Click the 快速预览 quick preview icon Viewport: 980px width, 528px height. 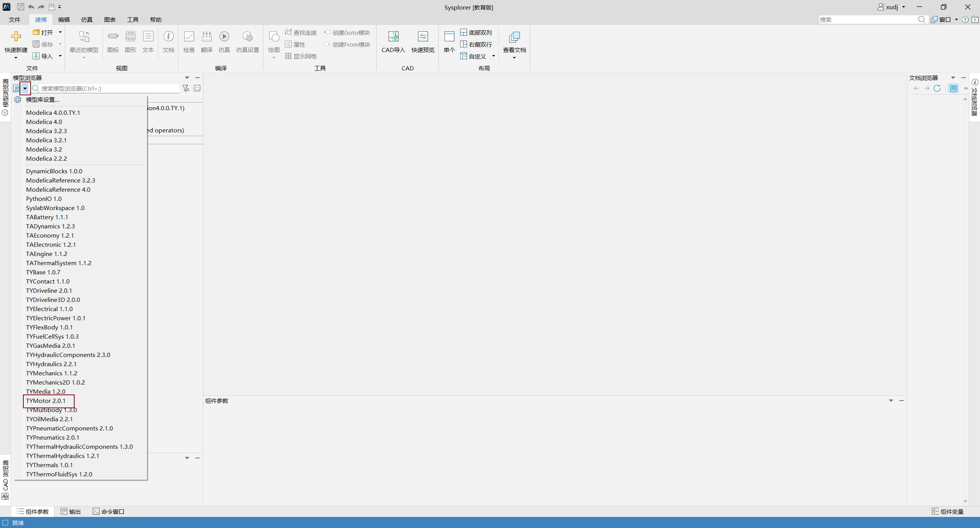pyautogui.click(x=423, y=37)
